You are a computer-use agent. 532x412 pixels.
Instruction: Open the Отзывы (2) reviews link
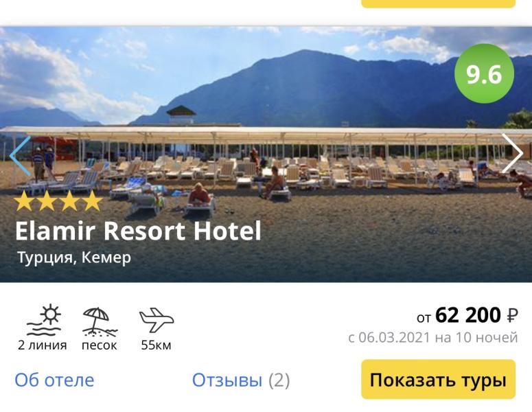(241, 380)
